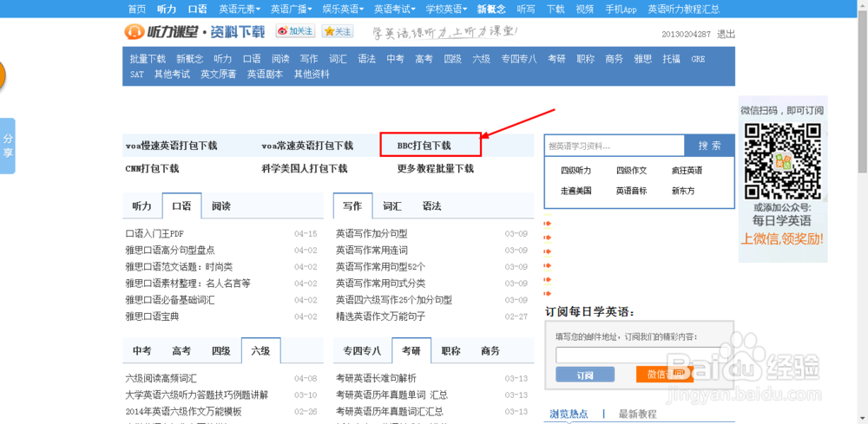Click the 搜索 search button
The height and width of the screenshot is (424, 868).
[x=710, y=146]
